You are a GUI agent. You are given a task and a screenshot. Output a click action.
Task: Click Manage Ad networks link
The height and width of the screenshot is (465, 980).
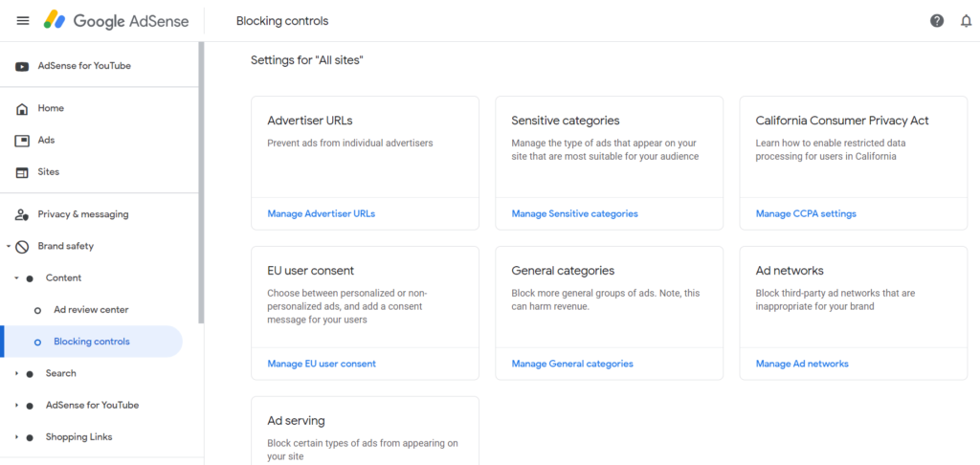pyautogui.click(x=802, y=364)
